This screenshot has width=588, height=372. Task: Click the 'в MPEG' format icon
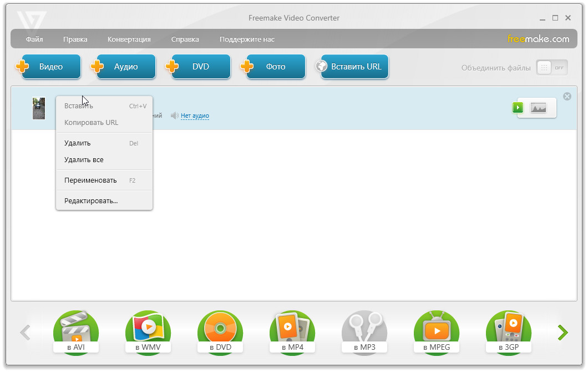tap(437, 333)
